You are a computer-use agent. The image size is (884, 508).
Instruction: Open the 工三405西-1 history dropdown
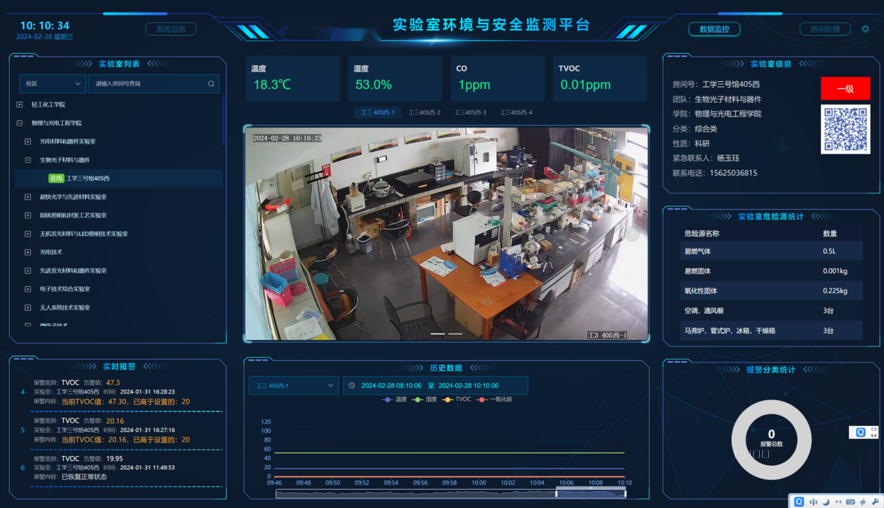pyautogui.click(x=293, y=385)
